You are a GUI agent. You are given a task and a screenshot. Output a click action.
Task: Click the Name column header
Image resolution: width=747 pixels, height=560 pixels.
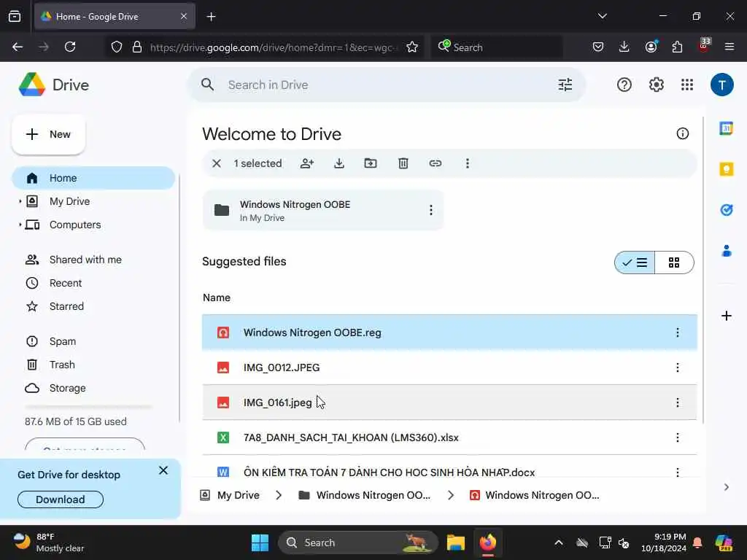(217, 297)
